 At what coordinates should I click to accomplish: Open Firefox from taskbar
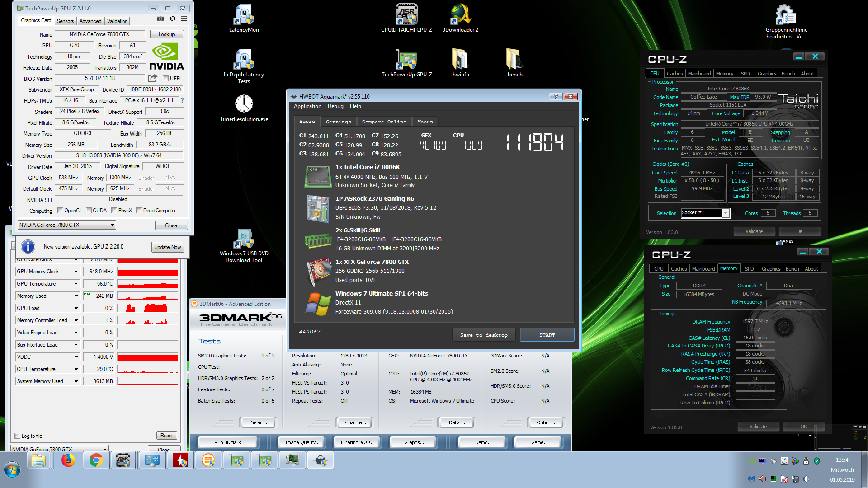pyautogui.click(x=68, y=460)
